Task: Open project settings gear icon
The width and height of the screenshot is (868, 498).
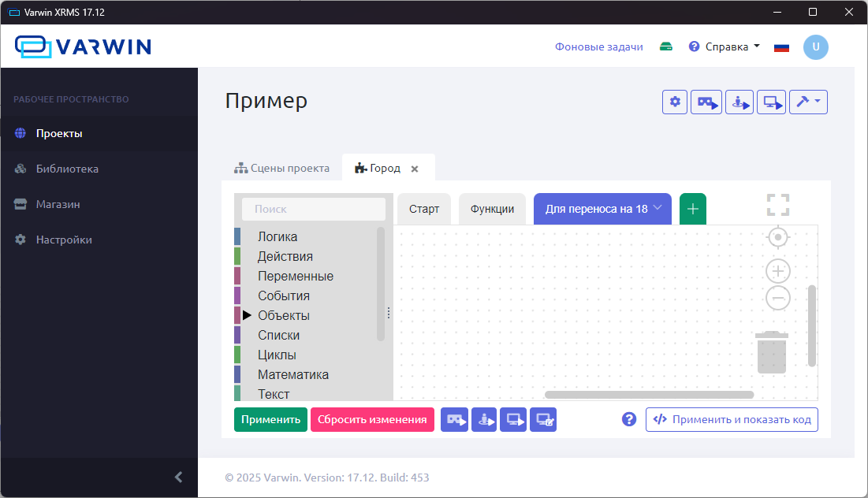Action: tap(675, 102)
